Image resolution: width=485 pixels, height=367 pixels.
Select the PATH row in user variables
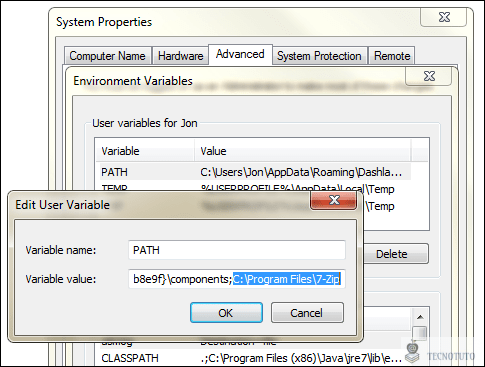(255, 172)
